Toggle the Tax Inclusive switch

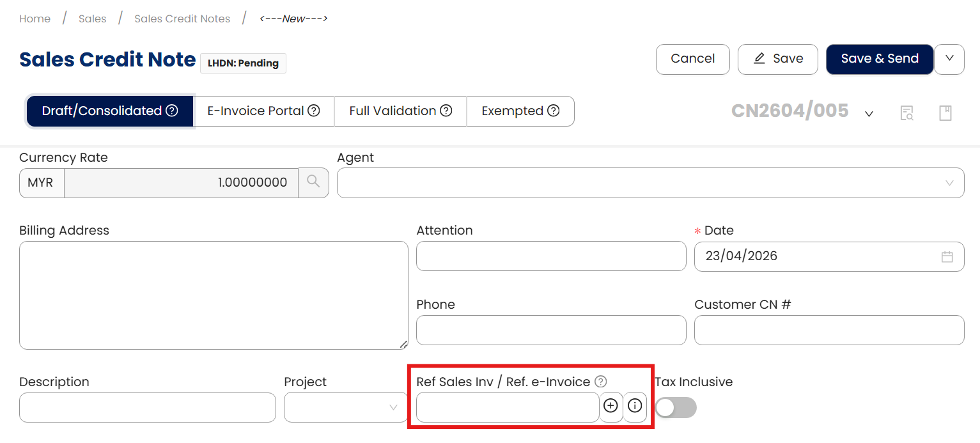[x=676, y=407]
